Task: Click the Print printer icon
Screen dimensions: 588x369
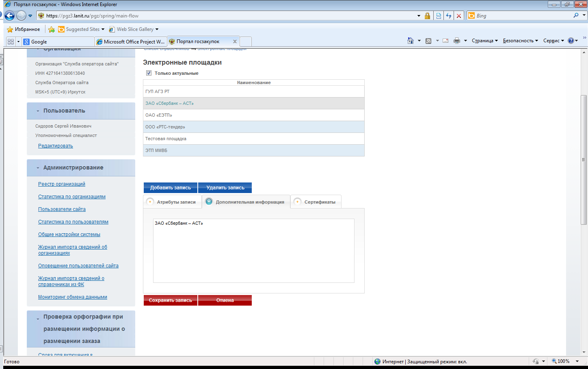Action: [x=457, y=41]
